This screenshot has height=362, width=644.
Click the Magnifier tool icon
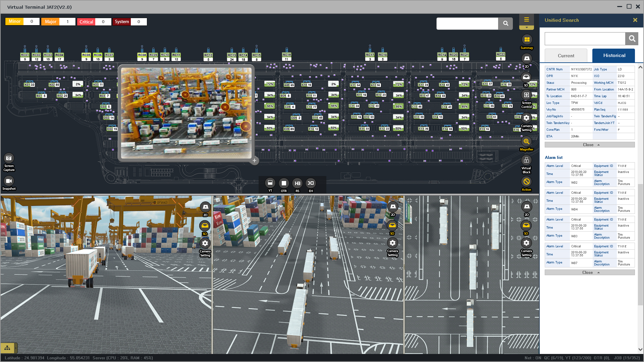tap(526, 141)
